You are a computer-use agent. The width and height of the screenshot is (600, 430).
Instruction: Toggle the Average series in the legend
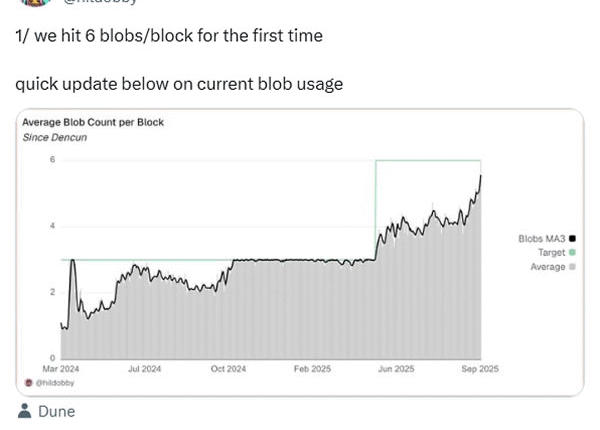tap(548, 267)
